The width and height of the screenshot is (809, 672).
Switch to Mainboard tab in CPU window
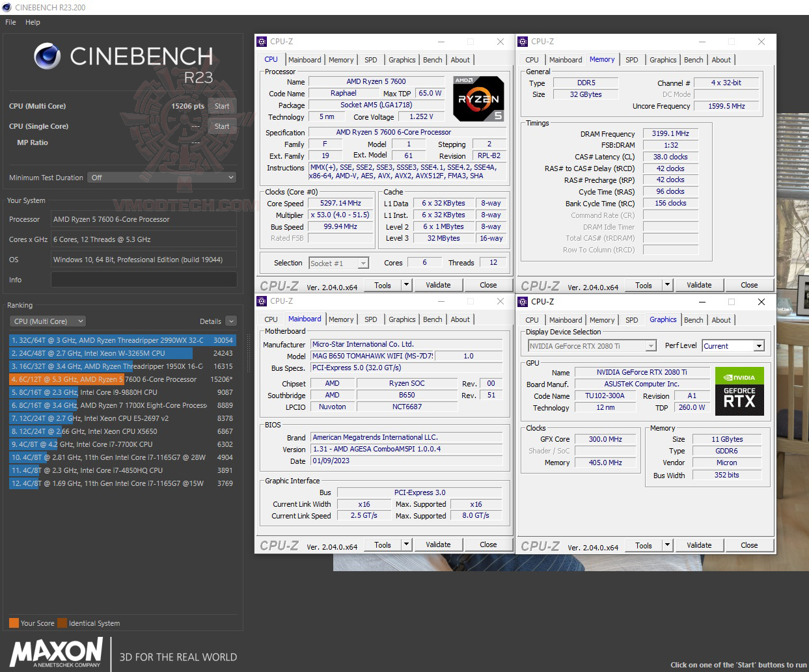[x=305, y=60]
